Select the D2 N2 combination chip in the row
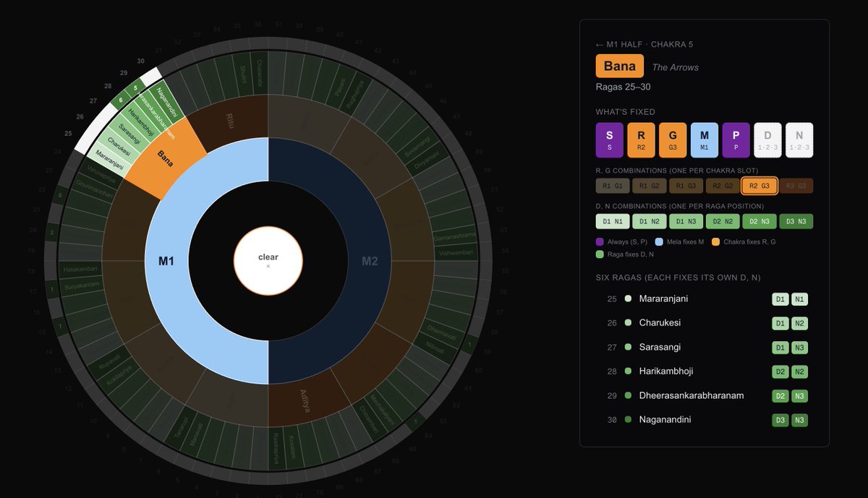868x498 pixels. point(723,222)
